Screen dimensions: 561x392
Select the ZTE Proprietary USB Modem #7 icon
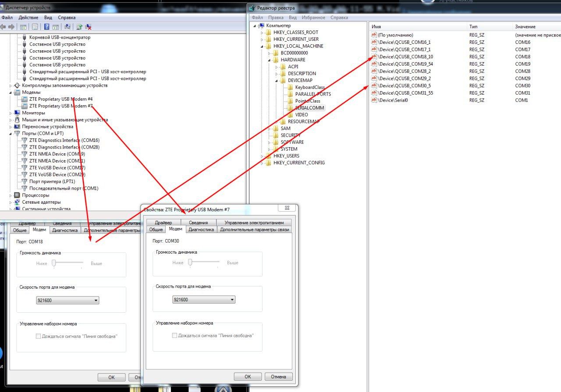[25, 106]
